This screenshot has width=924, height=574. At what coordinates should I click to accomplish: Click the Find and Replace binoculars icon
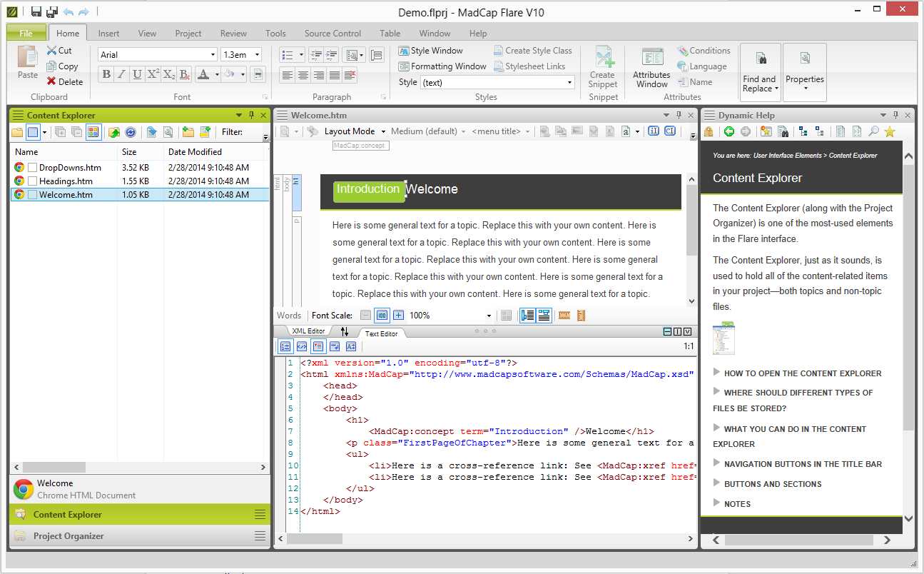[761, 59]
